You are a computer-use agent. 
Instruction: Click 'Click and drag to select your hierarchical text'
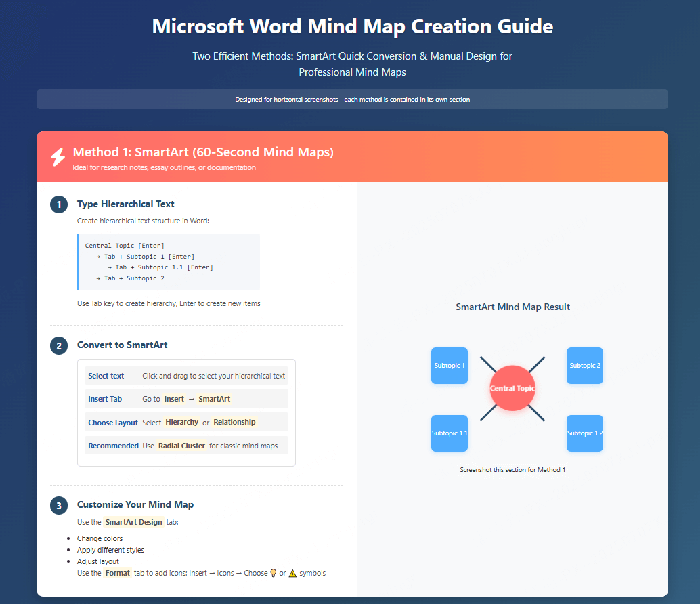click(x=213, y=376)
